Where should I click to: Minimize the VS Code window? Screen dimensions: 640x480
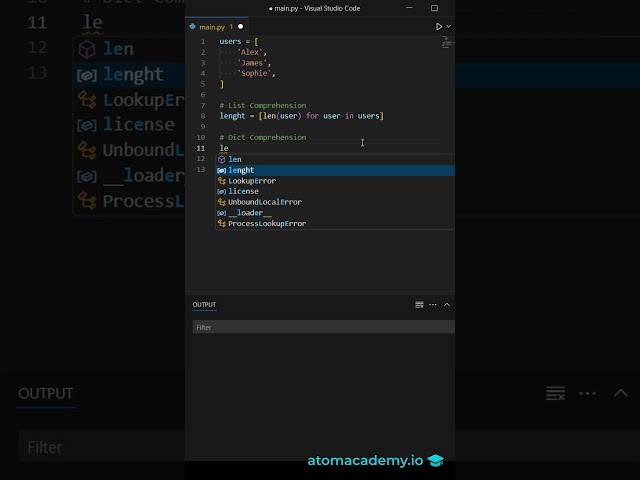[409, 8]
